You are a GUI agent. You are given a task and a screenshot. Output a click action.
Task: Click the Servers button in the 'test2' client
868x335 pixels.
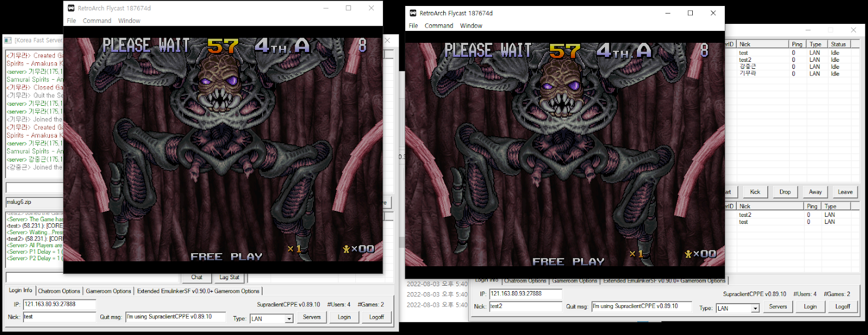tap(778, 307)
